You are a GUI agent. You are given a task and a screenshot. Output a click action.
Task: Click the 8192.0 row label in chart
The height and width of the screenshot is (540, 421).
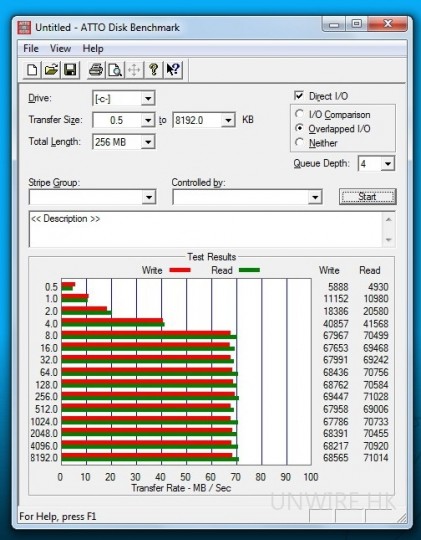[44, 458]
